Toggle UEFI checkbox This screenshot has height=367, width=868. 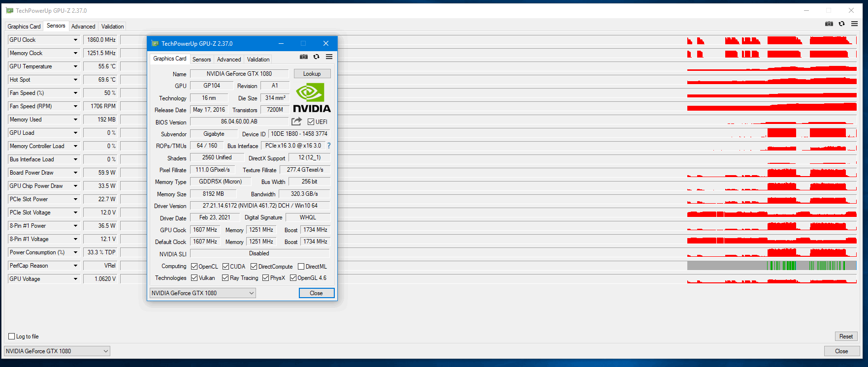pyautogui.click(x=311, y=122)
